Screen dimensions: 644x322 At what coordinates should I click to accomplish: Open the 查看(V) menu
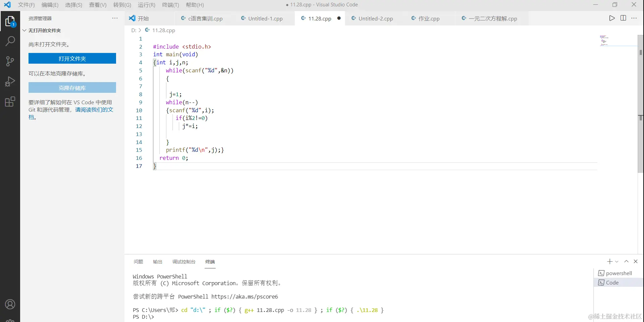(x=98, y=5)
